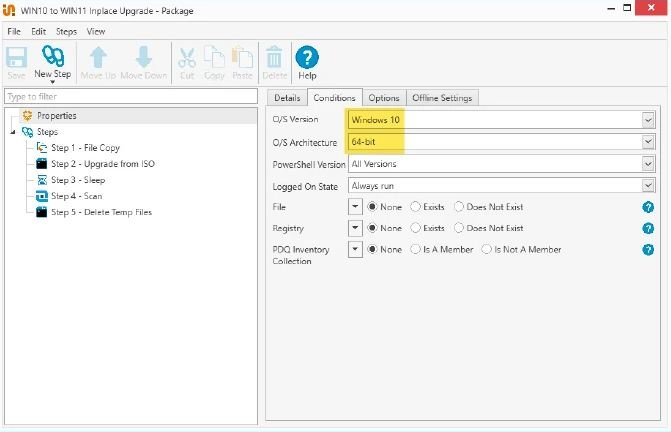The width and height of the screenshot is (671, 432).
Task: Select the Conditions tab
Action: [335, 98]
